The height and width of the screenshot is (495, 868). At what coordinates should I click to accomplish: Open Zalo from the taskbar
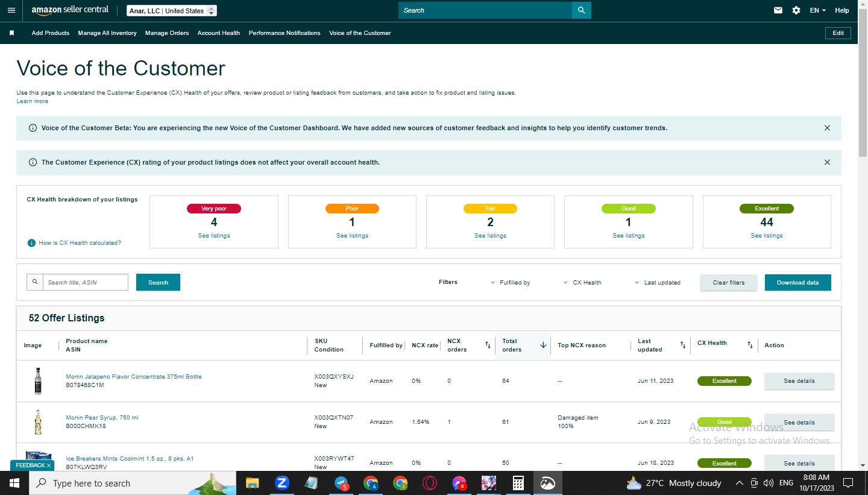(281, 483)
